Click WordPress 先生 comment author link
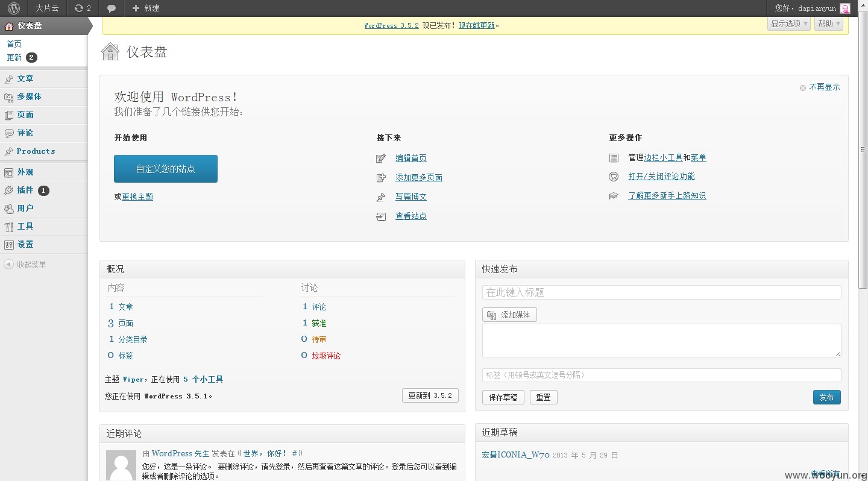Image resolution: width=868 pixels, height=481 pixels. tap(180, 453)
